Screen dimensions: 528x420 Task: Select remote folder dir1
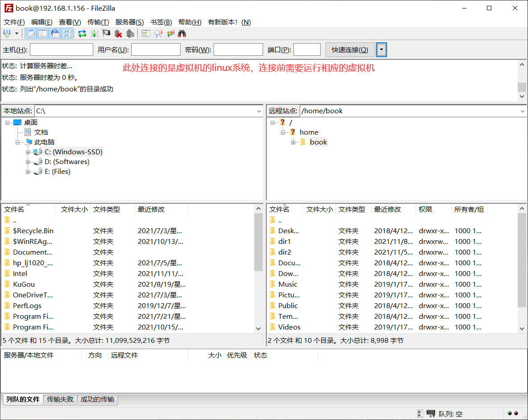(x=284, y=242)
